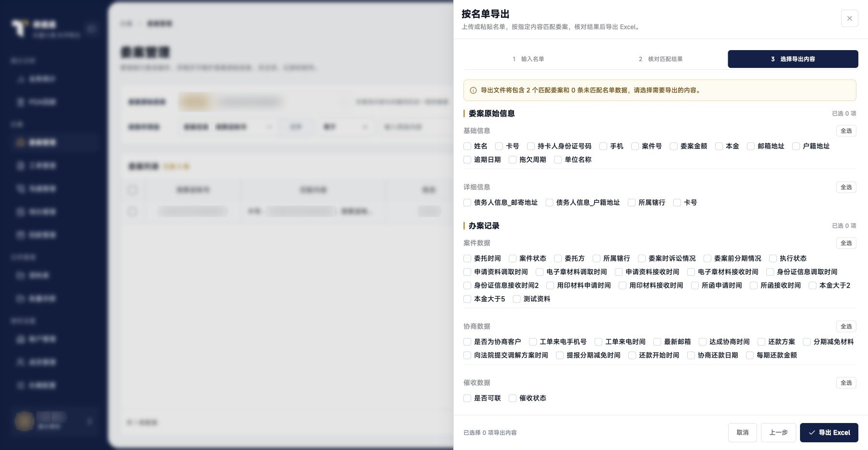Click the info icon in the yellow notice
This screenshot has width=868, height=450.
coord(473,90)
